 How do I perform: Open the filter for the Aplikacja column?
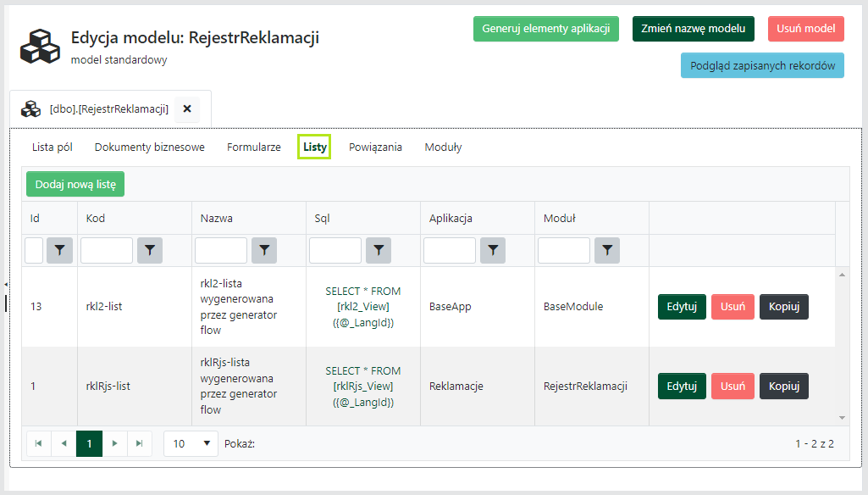tap(492, 250)
